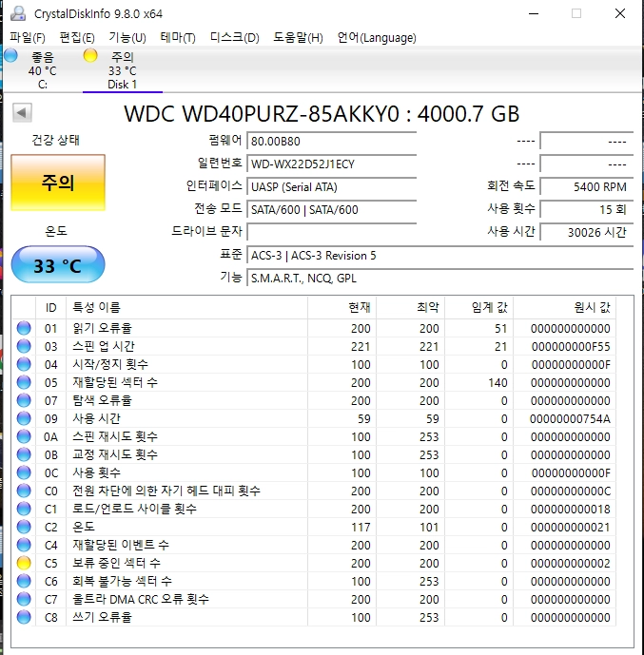The image size is (644, 655).
Task: Click status orb for C2 온도
Action: (x=24, y=527)
